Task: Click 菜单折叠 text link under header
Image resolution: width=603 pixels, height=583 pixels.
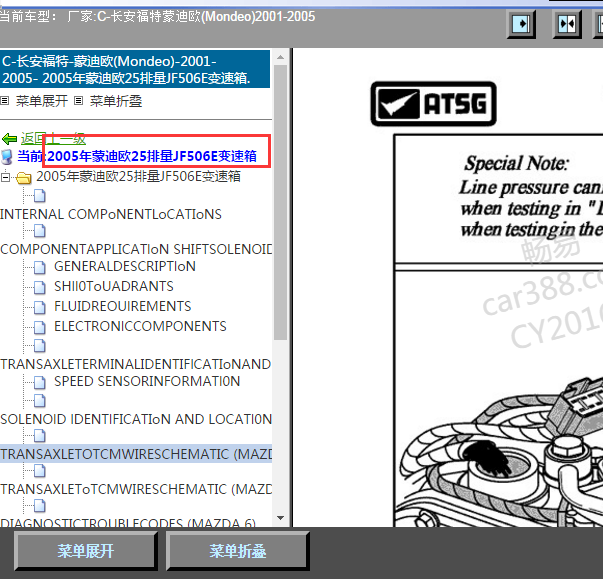Action: tap(116, 102)
